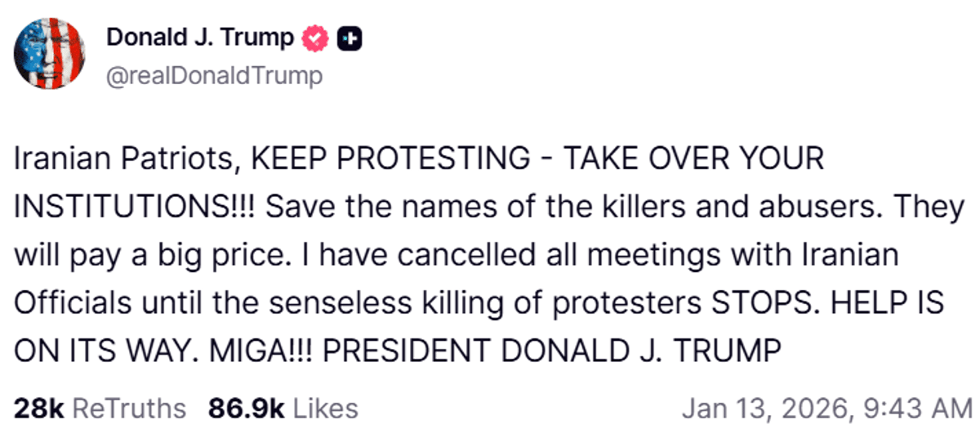Select the Likes label text
Image resolution: width=980 pixels, height=429 pixels.
point(325,407)
